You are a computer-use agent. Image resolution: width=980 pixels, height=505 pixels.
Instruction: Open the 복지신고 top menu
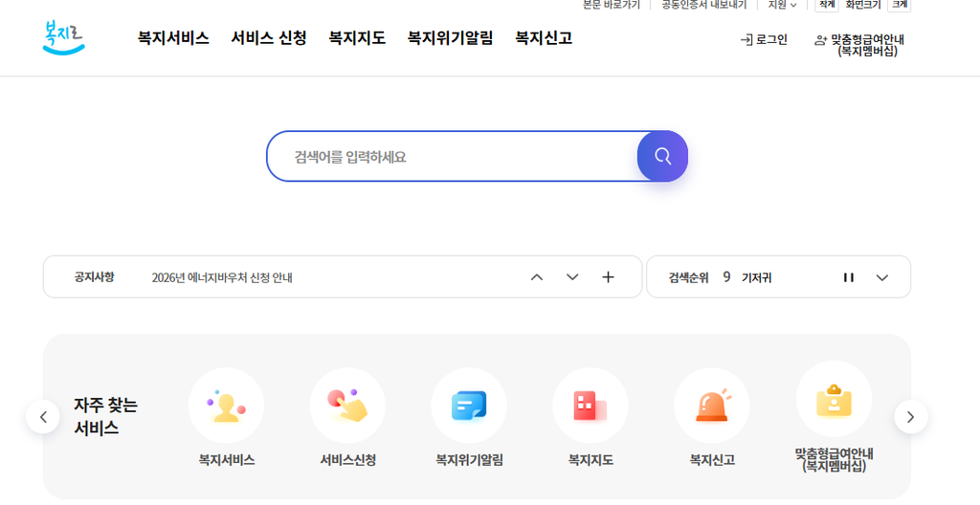click(x=544, y=38)
